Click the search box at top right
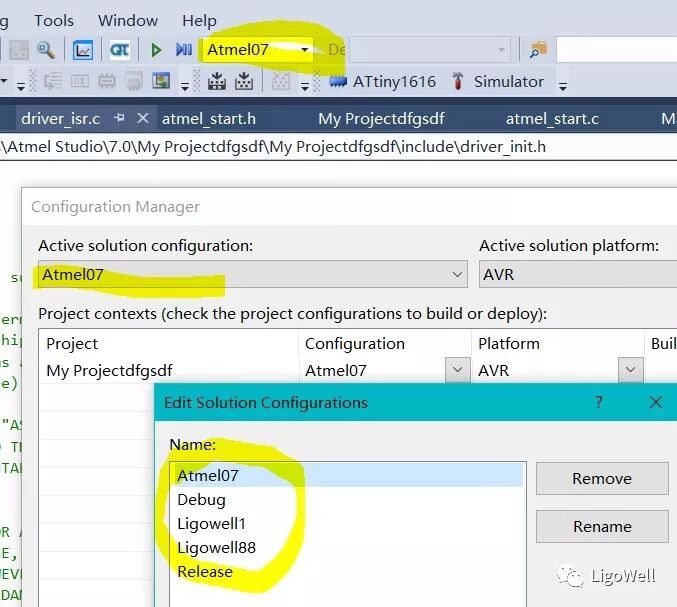The height and width of the screenshot is (607, 677). tap(617, 50)
